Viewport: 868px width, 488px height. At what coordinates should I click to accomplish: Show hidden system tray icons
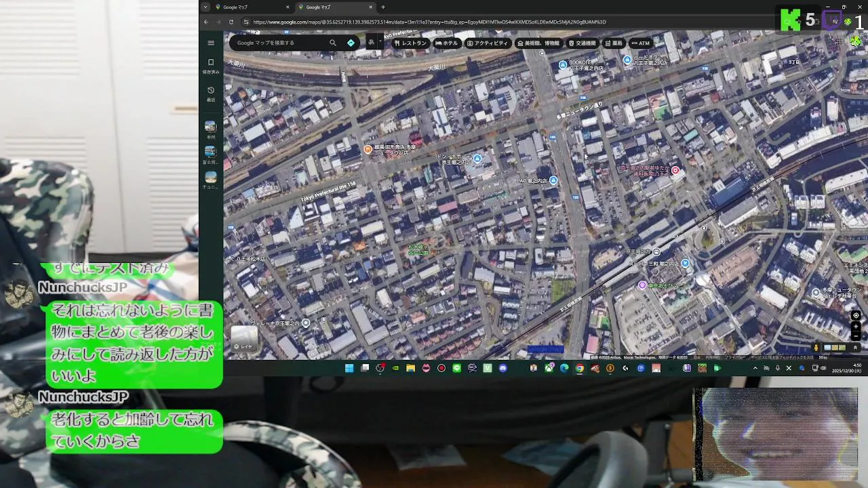point(755,368)
